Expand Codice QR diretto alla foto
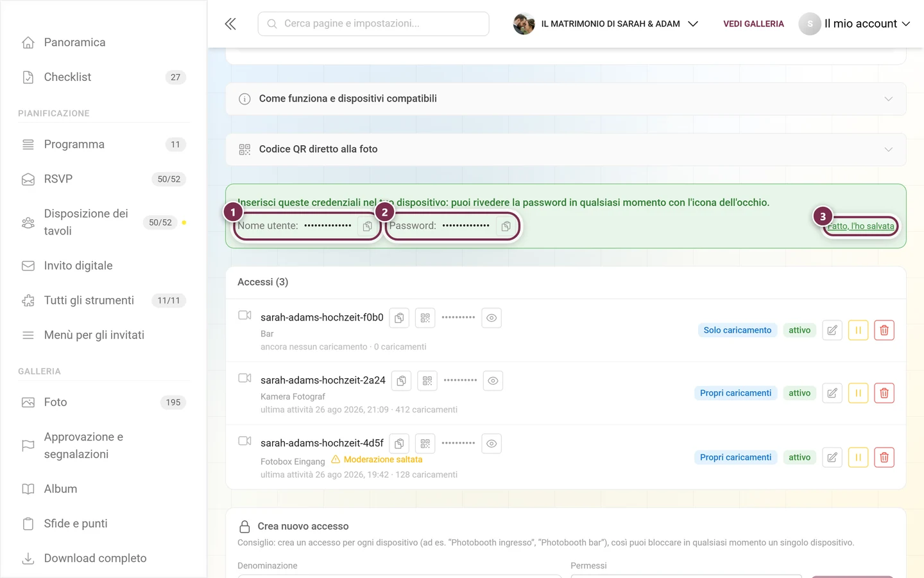 566,149
